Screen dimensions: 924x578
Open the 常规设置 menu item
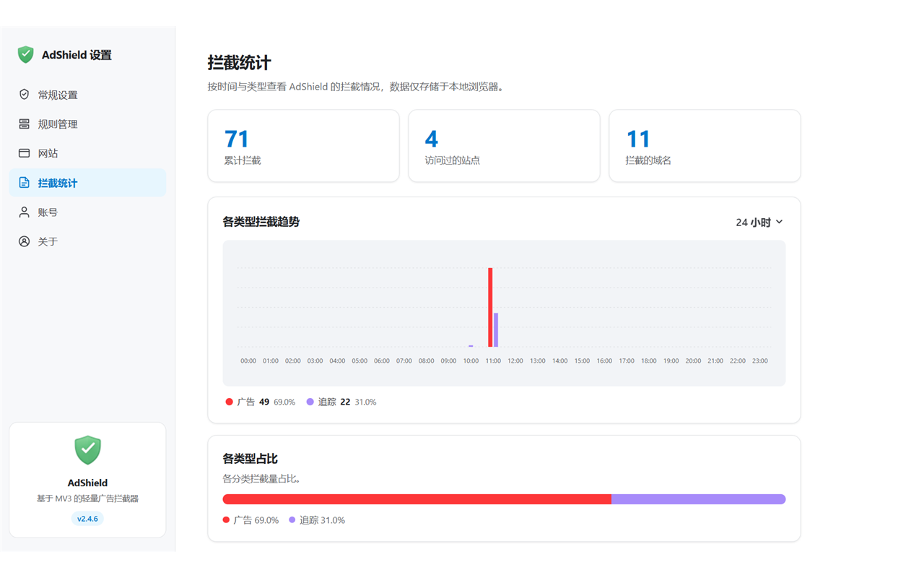(x=87, y=95)
